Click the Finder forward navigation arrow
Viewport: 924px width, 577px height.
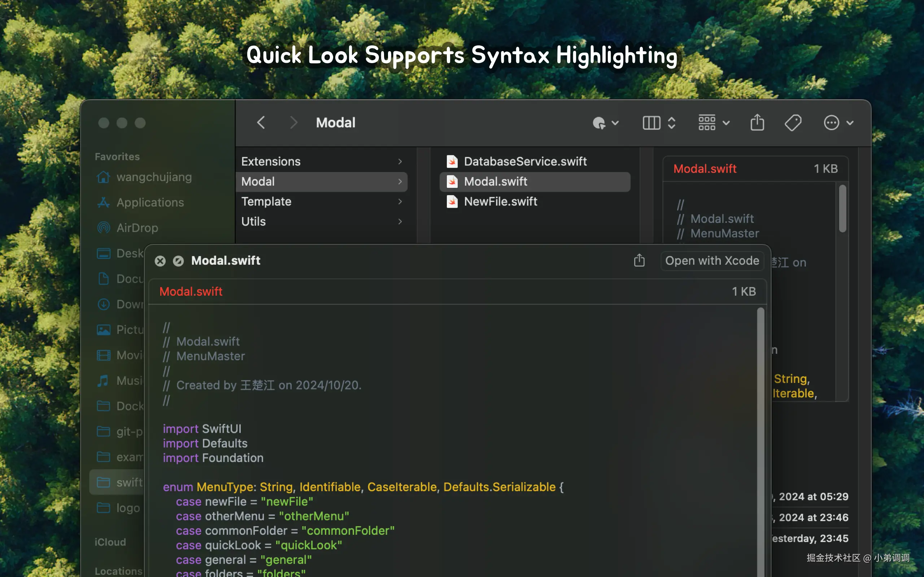pyautogui.click(x=293, y=123)
